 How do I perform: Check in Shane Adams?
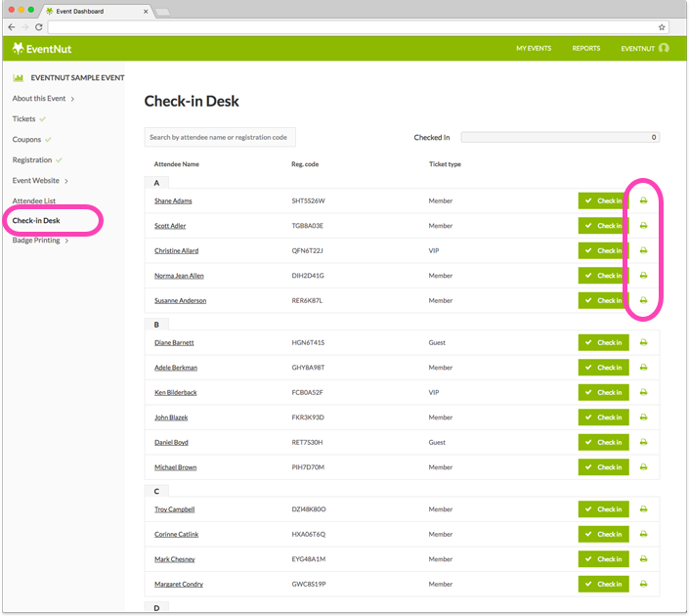[x=603, y=201]
